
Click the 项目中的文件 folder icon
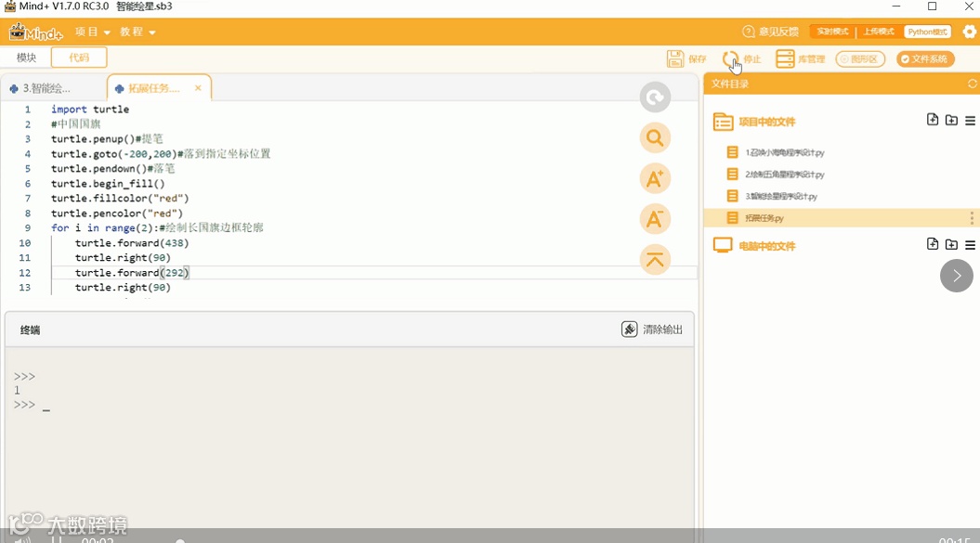pyautogui.click(x=723, y=122)
